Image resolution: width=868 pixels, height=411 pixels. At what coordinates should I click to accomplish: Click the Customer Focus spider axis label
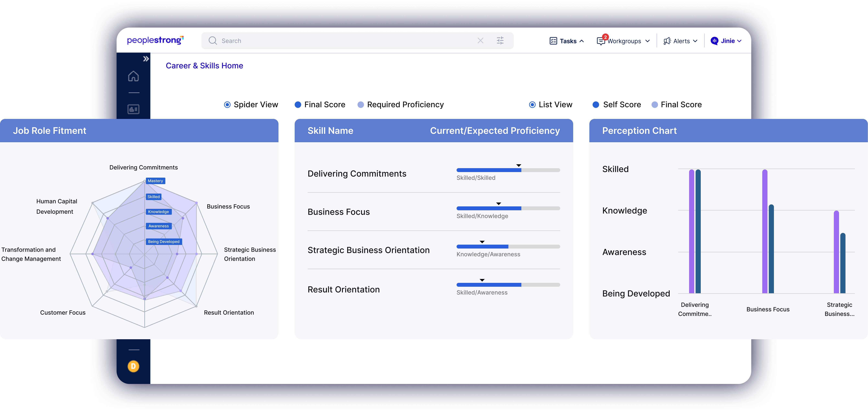click(63, 313)
